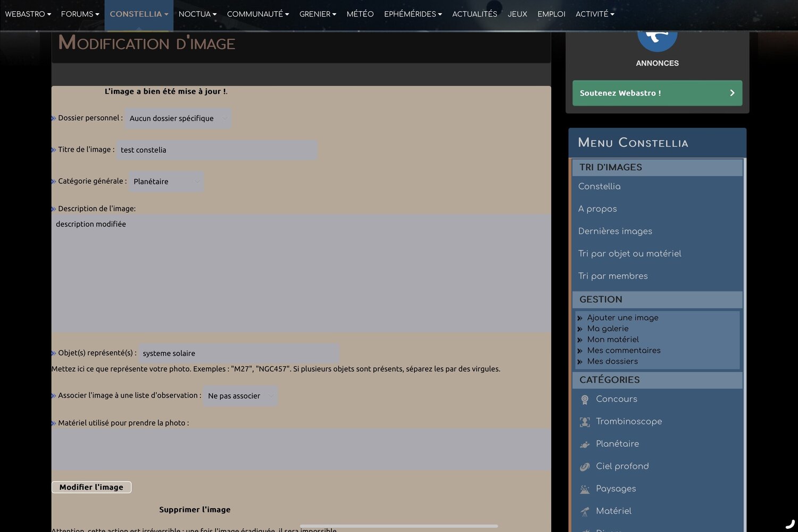This screenshot has height=532, width=798.
Task: Open the Concours category link
Action: click(x=617, y=399)
